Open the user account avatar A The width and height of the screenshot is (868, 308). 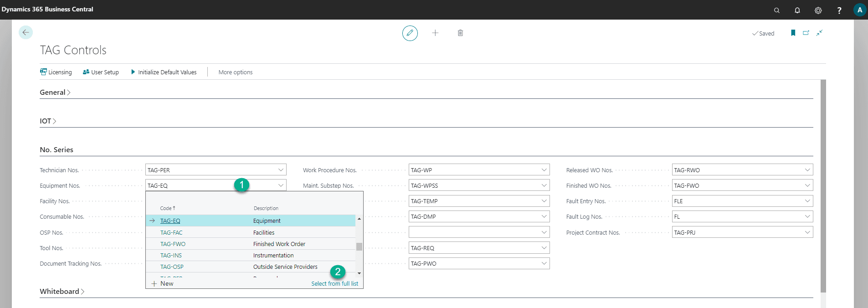[860, 10]
